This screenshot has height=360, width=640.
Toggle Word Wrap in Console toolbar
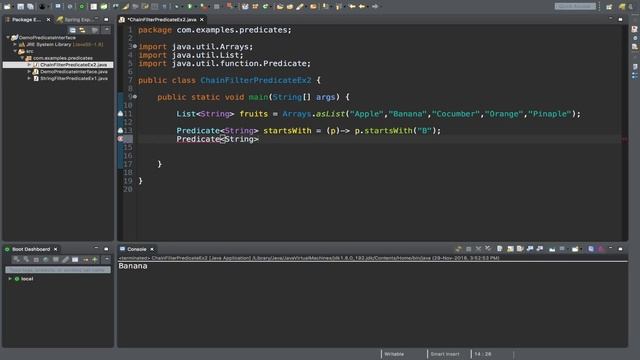[520, 249]
